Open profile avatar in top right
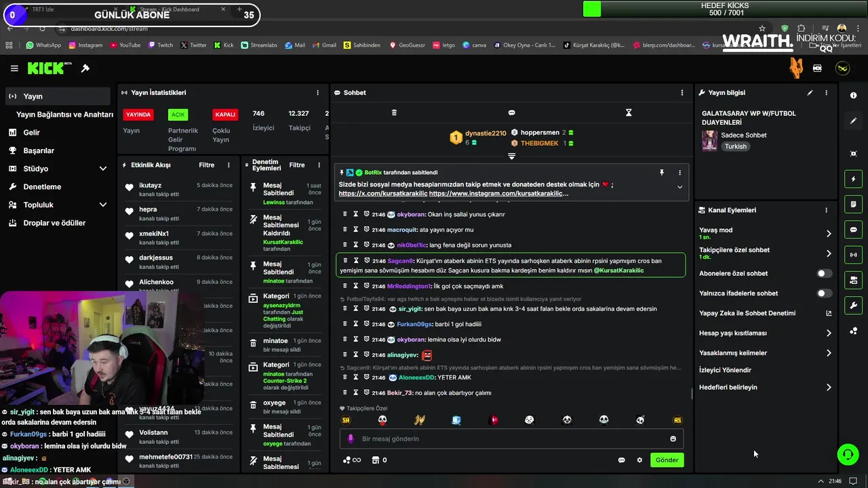This screenshot has width=868, height=488. (x=842, y=68)
